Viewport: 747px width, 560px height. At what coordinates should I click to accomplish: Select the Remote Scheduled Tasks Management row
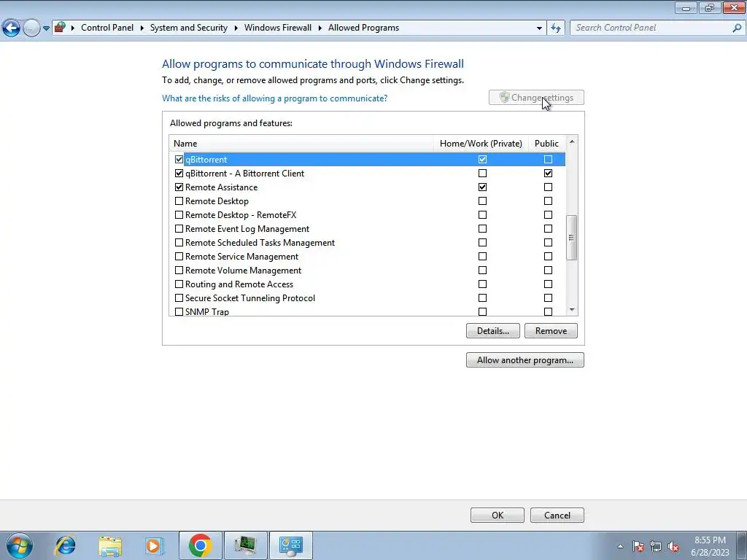pos(368,243)
